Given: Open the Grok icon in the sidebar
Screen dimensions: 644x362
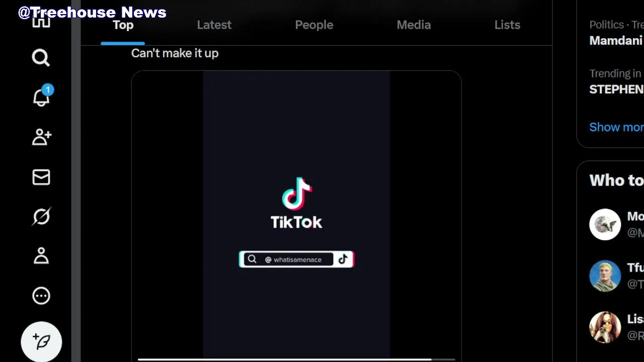Looking at the screenshot, I should point(41,217).
